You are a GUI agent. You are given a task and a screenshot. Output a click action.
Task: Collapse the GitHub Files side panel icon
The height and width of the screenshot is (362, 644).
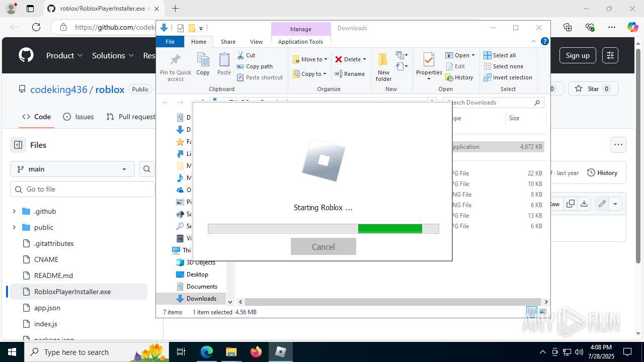coord(18,145)
